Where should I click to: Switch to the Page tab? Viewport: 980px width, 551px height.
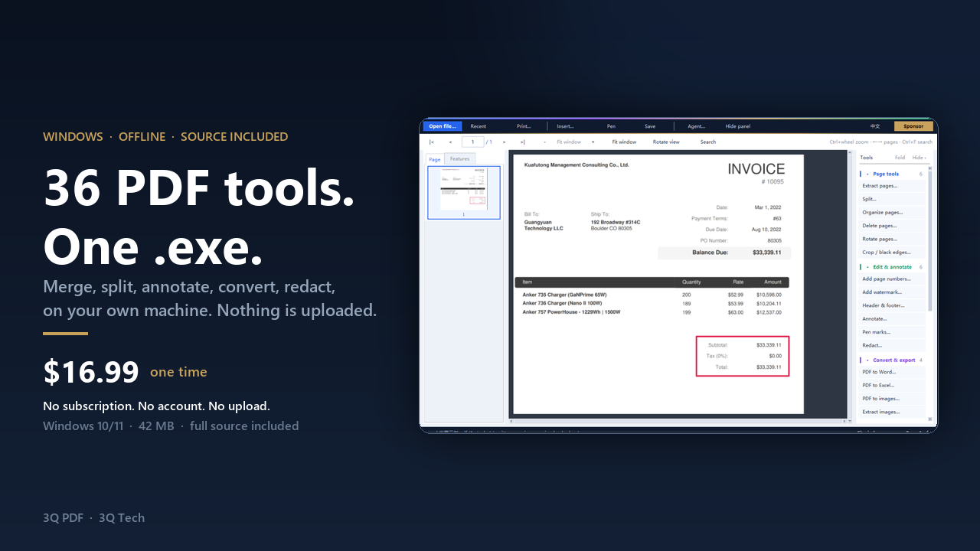pos(435,159)
